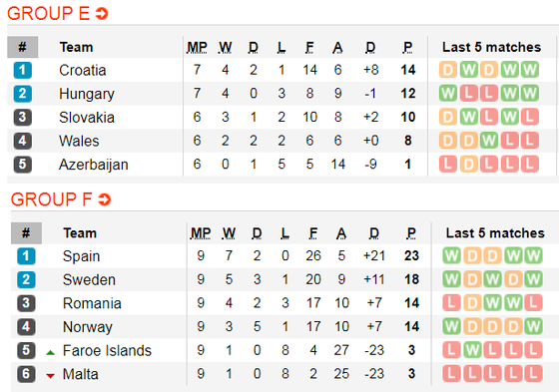Click the MP column header in Group E
The width and height of the screenshot is (559, 392).
click(198, 47)
